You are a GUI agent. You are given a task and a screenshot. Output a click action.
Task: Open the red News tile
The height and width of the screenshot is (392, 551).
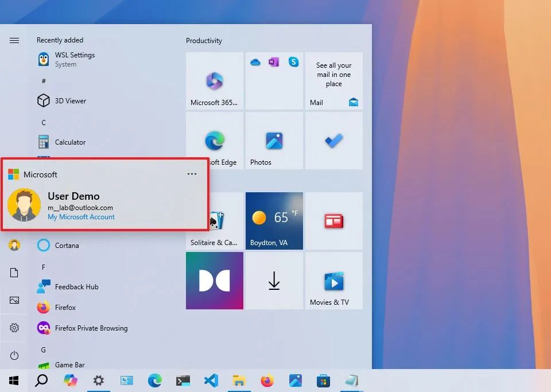coord(334,221)
